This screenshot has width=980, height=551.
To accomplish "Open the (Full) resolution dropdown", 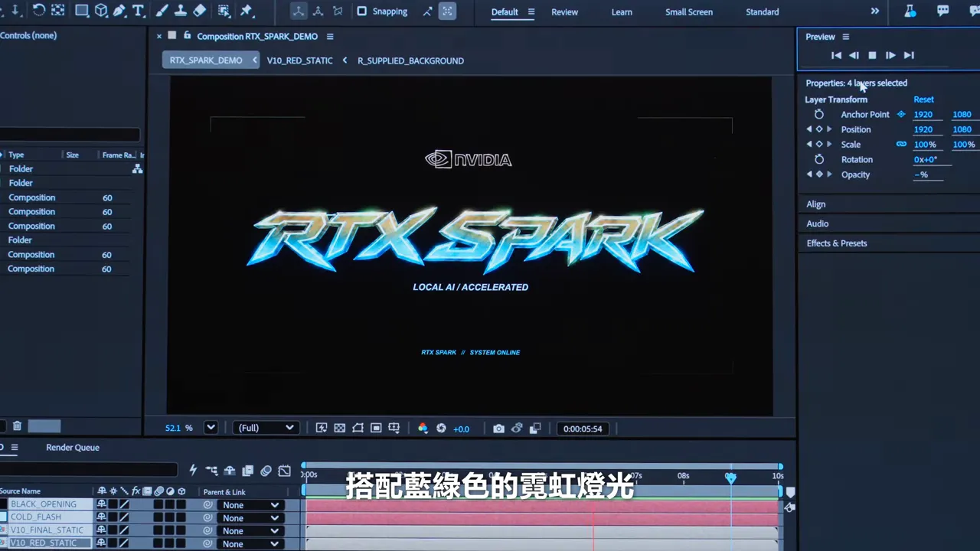I will coord(266,428).
